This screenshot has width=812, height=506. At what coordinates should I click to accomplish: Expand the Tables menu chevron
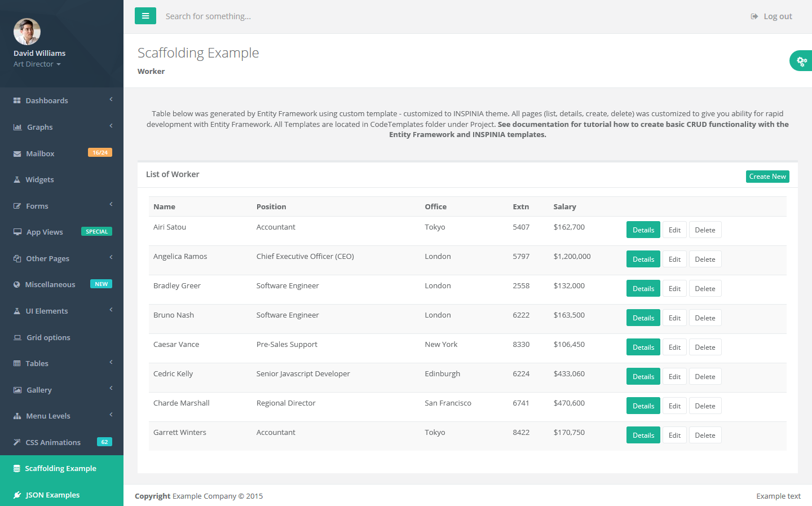(x=111, y=362)
